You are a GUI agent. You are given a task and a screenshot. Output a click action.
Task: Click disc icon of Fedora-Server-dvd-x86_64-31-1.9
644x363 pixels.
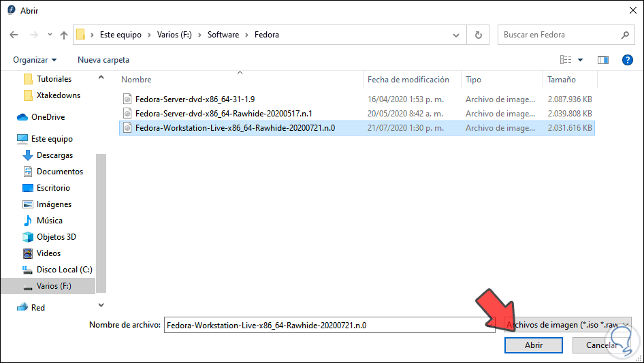128,99
